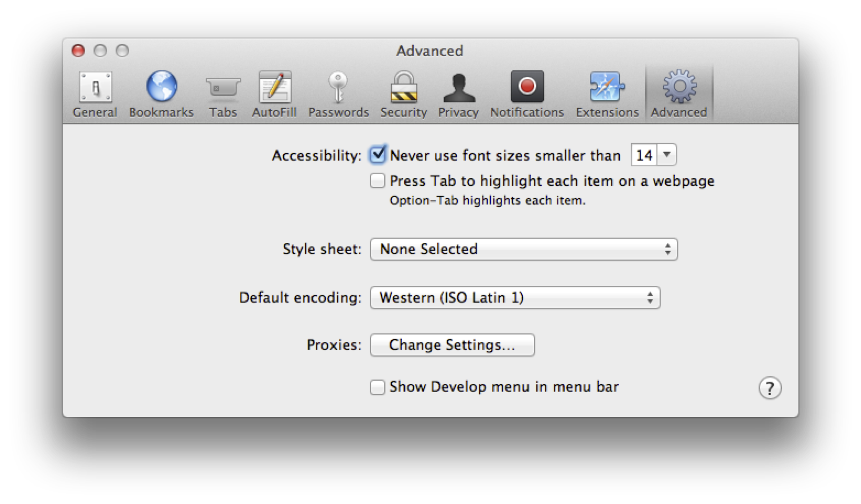Click the Default encoding label
This screenshot has height=504, width=861.
[x=300, y=297]
